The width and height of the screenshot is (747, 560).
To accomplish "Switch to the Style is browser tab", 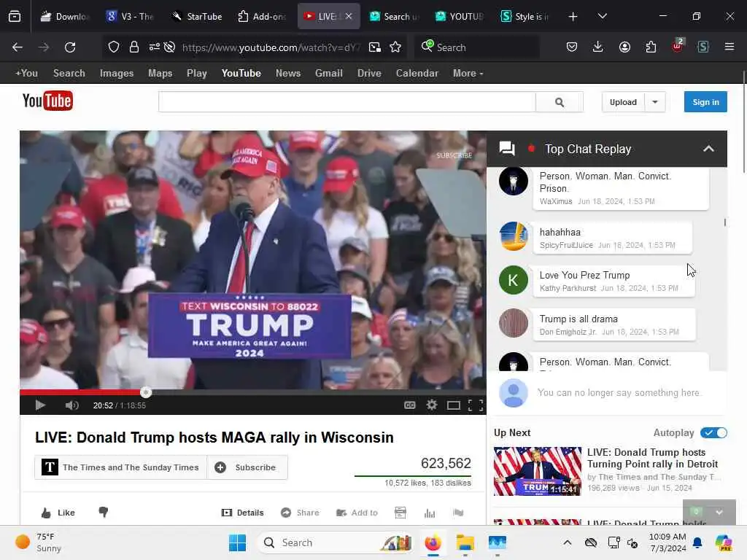I will pyautogui.click(x=525, y=16).
